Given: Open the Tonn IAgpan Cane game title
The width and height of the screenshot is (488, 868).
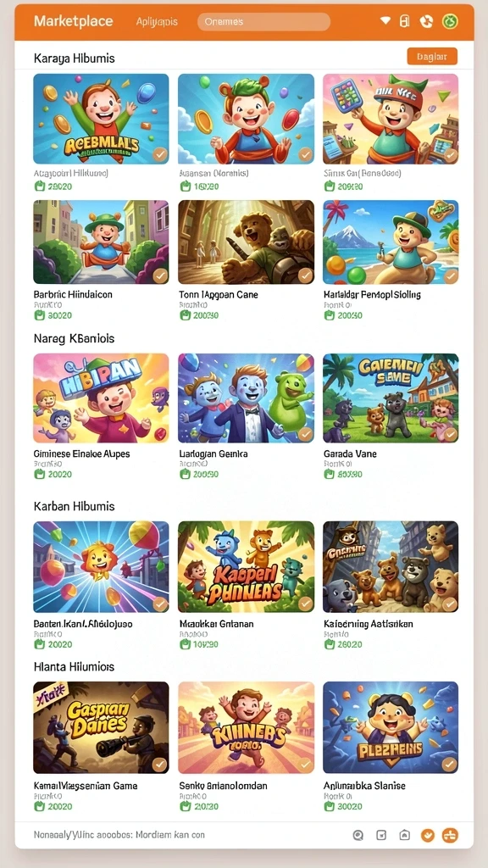Looking at the screenshot, I should [219, 294].
